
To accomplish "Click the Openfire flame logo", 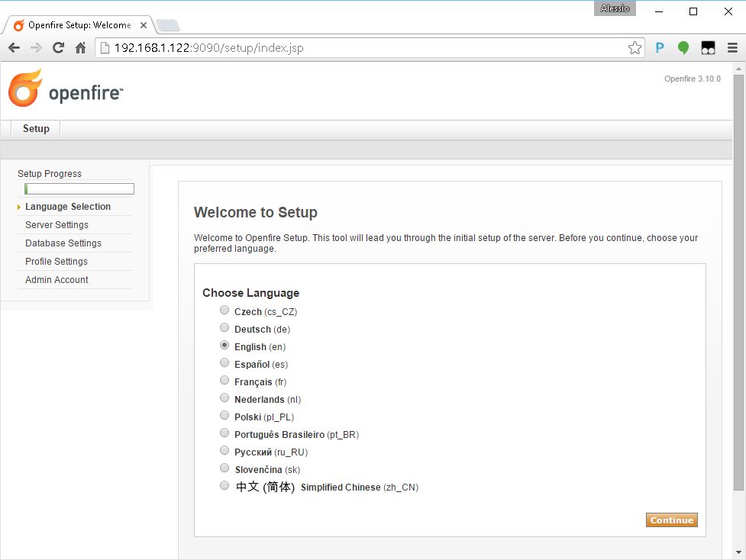I will [x=25, y=89].
